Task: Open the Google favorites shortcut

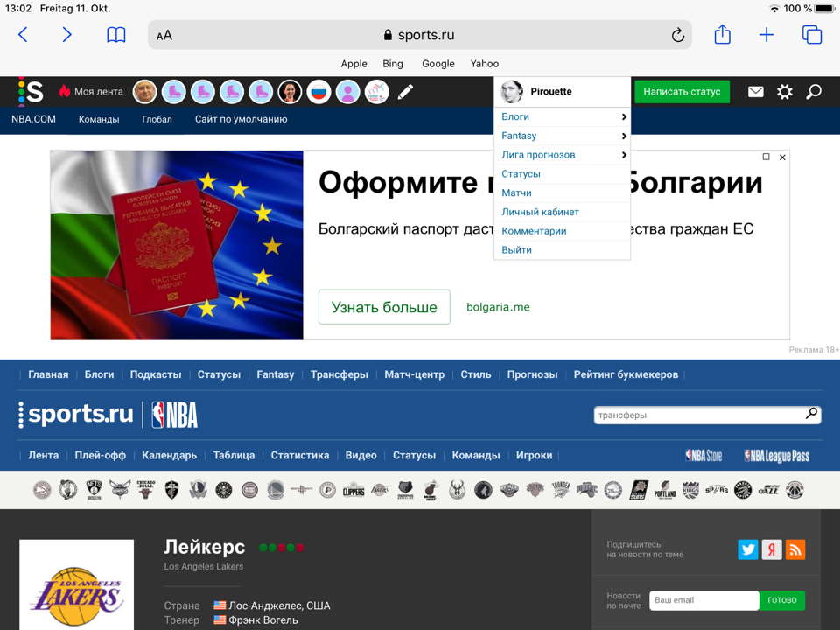Action: point(438,64)
